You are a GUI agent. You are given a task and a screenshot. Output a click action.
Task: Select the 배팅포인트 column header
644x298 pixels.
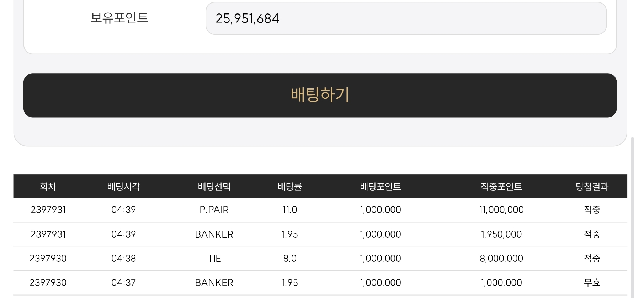(x=380, y=186)
